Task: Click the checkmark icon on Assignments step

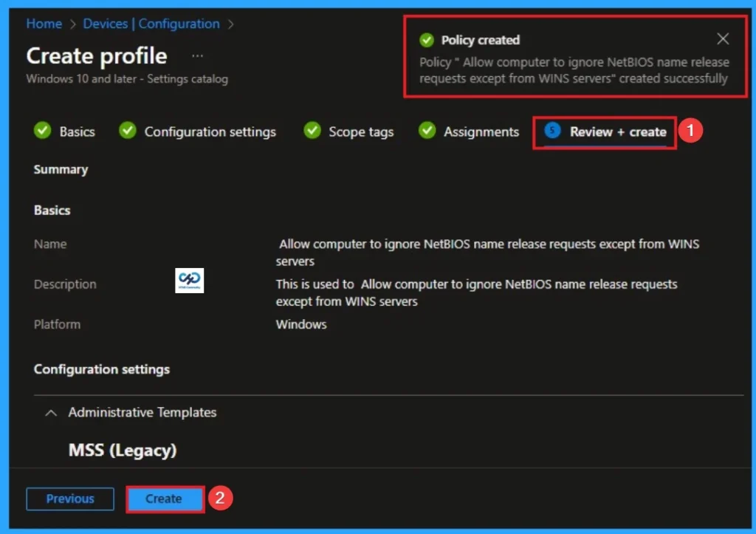Action: [x=427, y=131]
